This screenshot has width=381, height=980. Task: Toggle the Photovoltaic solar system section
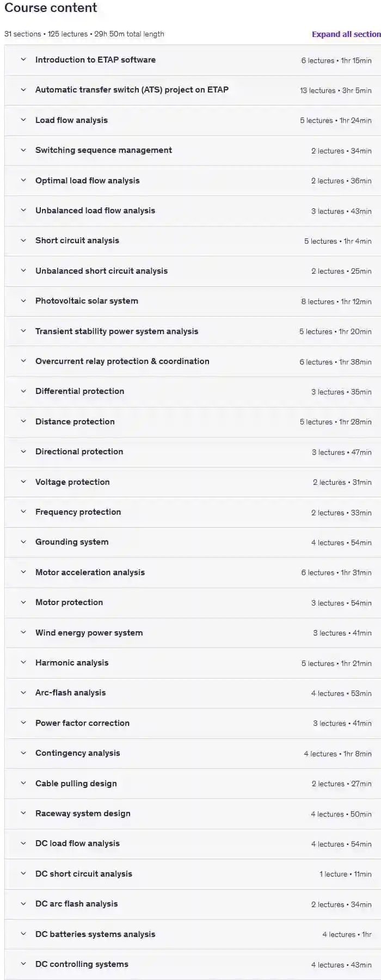pyautogui.click(x=87, y=301)
